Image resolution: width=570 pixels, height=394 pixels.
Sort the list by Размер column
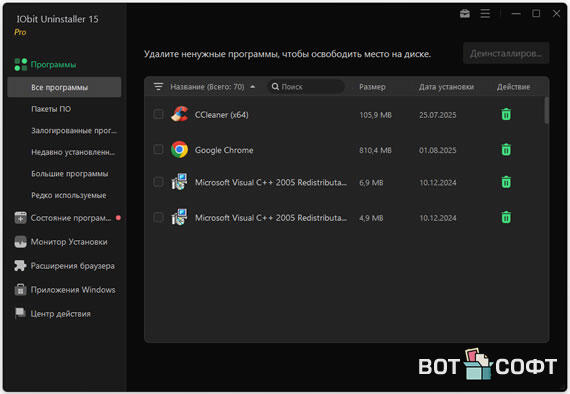372,87
